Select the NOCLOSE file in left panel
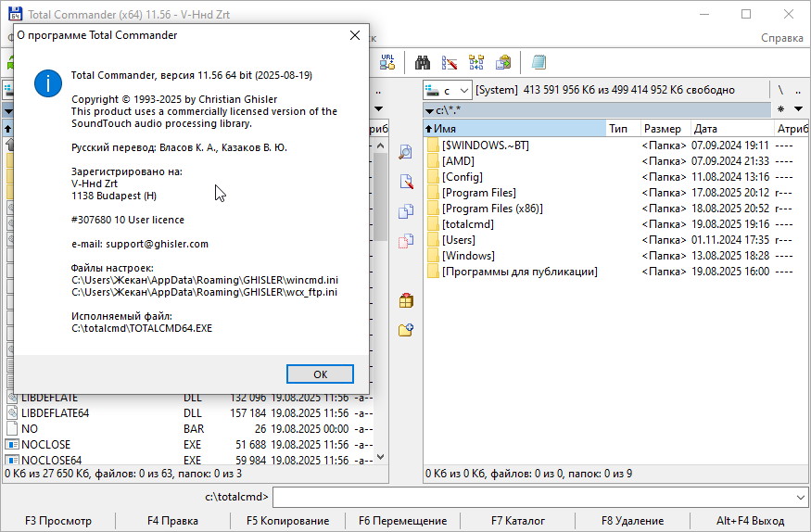 (189, 445)
